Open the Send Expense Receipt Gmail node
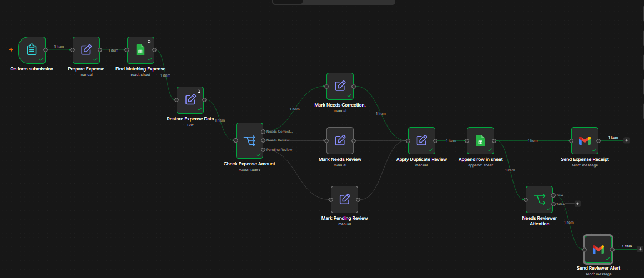The height and width of the screenshot is (278, 644). click(x=585, y=140)
